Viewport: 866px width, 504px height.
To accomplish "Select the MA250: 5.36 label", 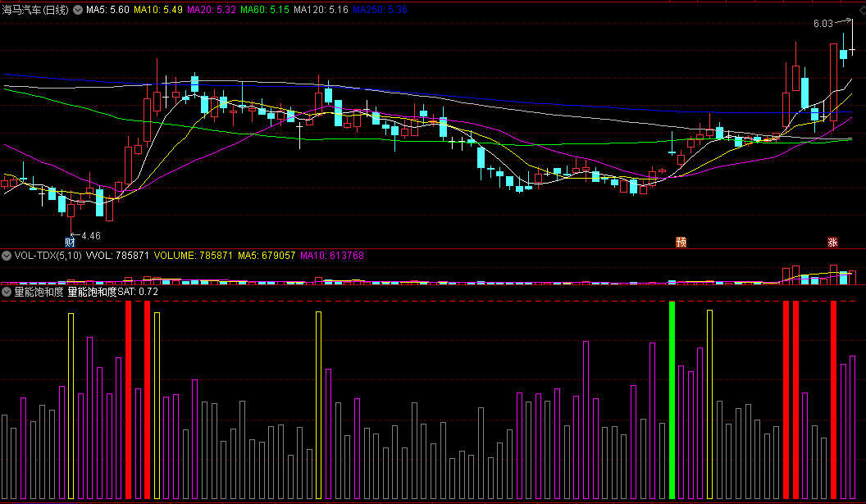I will click(380, 10).
